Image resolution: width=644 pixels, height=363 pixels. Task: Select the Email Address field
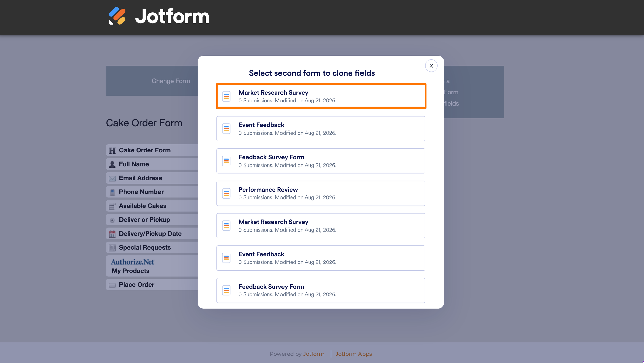pos(152,178)
